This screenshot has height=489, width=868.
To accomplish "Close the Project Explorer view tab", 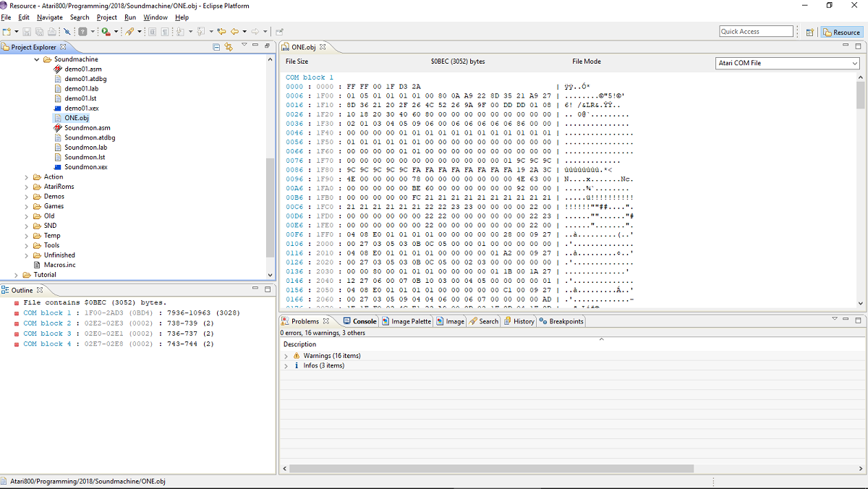I will pos(63,47).
